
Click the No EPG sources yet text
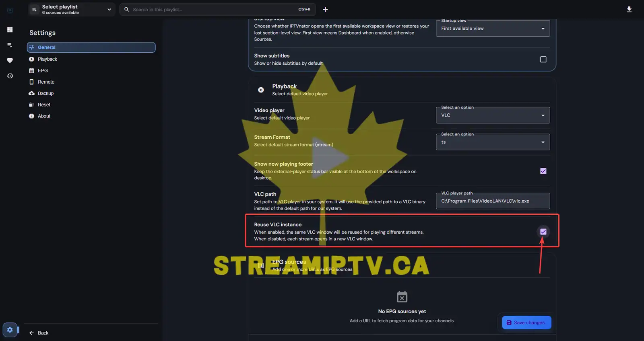[402, 311]
